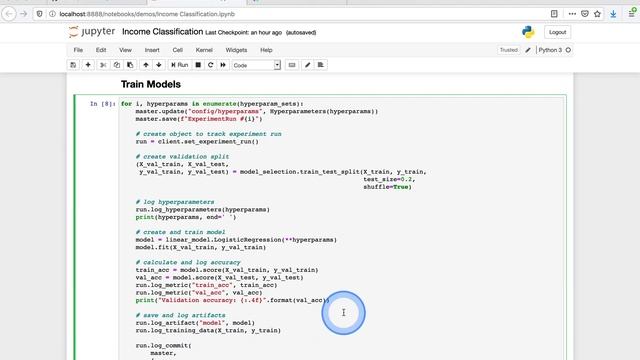Click the kernel status circle indicator
The image size is (640, 360).
click(568, 50)
